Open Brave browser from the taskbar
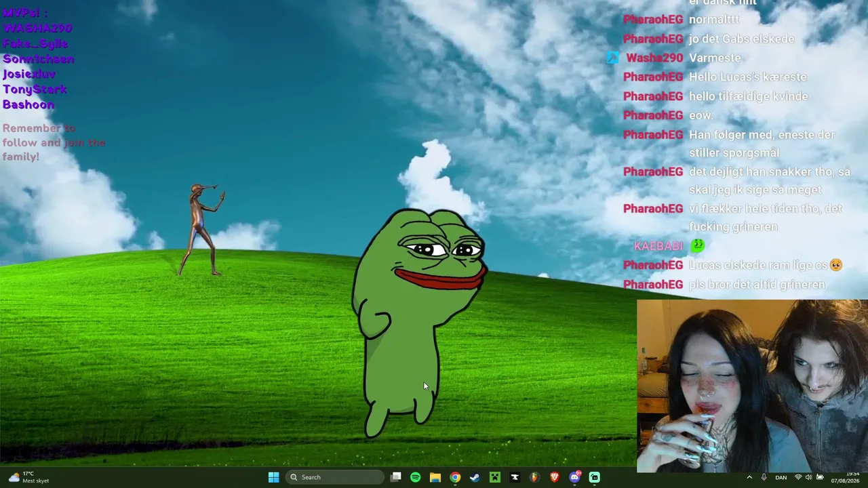 pyautogui.click(x=555, y=477)
